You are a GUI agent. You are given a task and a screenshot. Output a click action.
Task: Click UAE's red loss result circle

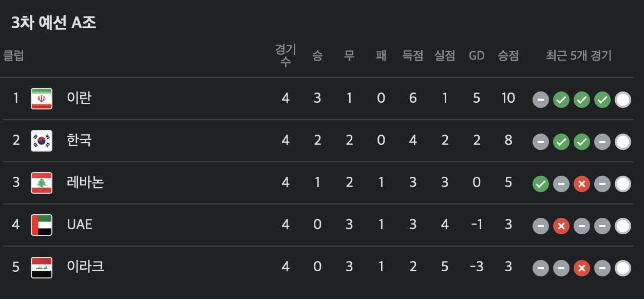[x=561, y=225]
